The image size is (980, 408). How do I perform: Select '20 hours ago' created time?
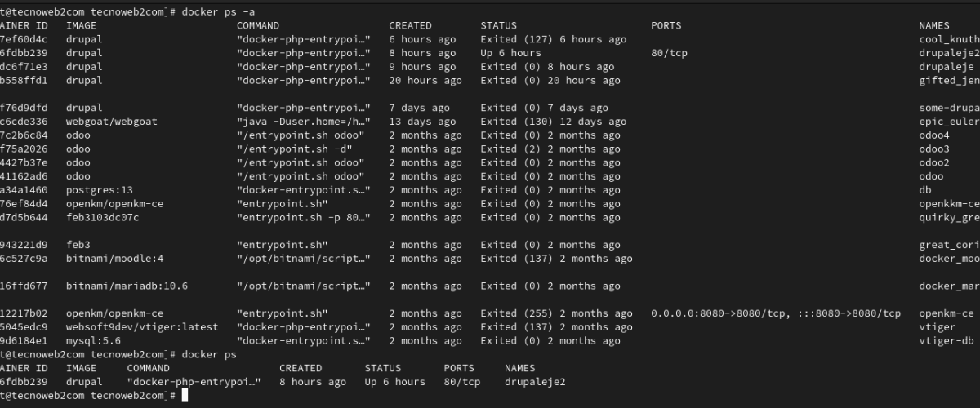pos(425,81)
